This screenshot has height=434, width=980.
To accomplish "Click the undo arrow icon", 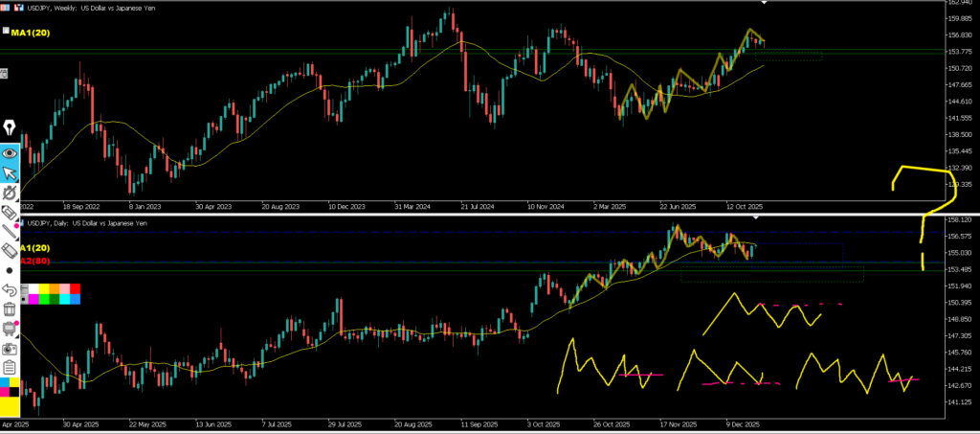I will point(11,289).
